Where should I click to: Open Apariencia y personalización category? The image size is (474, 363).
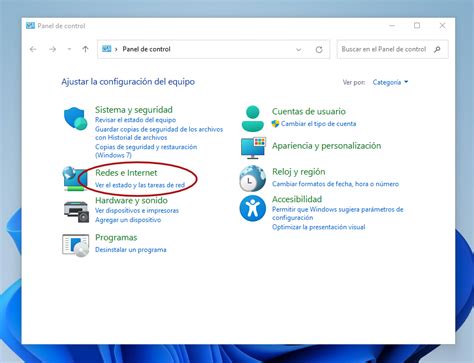pyautogui.click(x=326, y=146)
